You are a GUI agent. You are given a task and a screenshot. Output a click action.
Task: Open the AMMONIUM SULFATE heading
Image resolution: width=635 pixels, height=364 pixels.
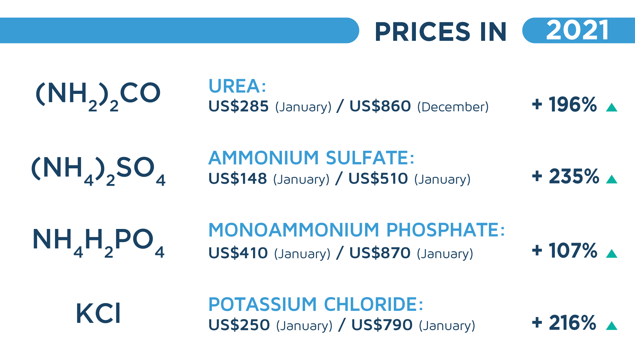[x=312, y=158]
